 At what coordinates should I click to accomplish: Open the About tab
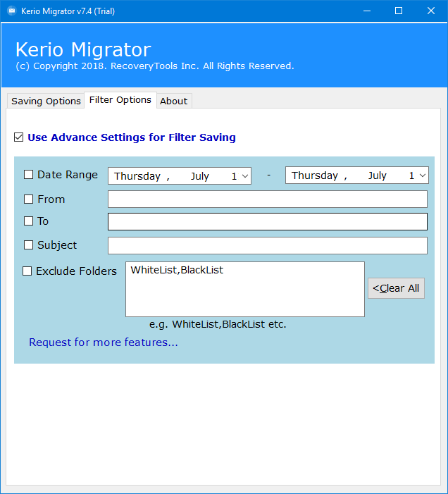click(174, 101)
